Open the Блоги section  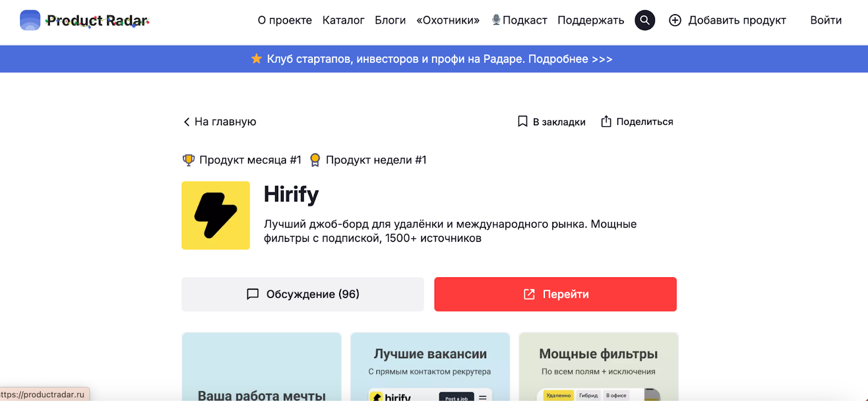coord(390,21)
